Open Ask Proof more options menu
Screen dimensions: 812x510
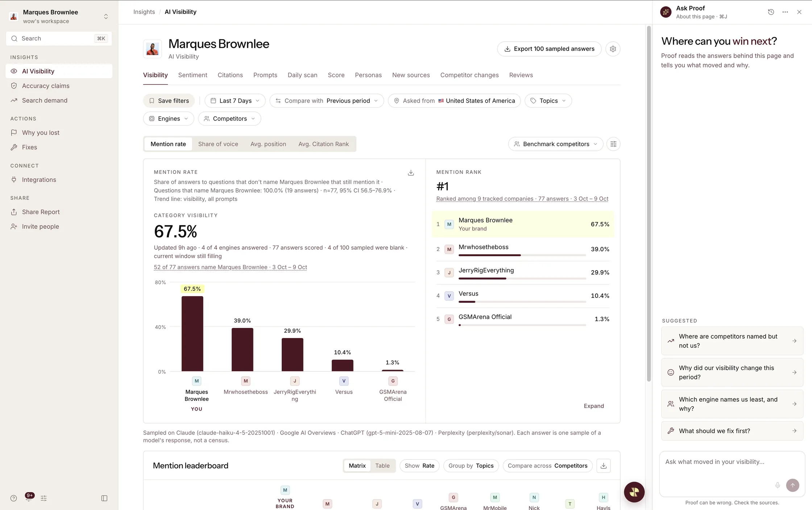(x=785, y=12)
